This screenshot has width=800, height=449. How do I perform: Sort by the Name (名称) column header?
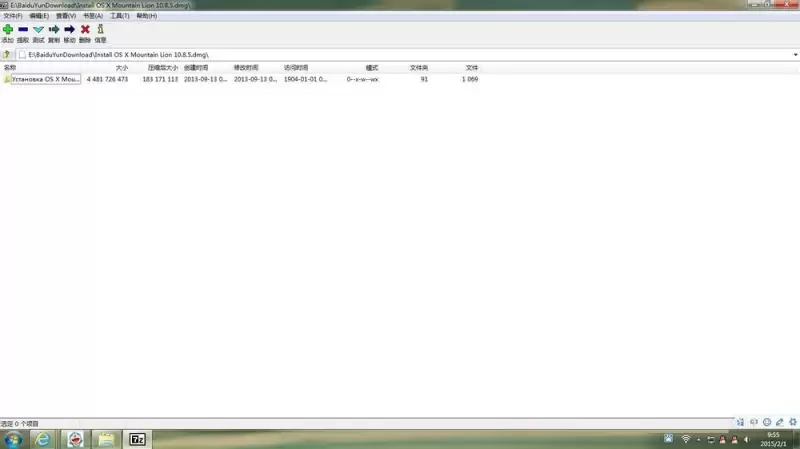(10, 67)
